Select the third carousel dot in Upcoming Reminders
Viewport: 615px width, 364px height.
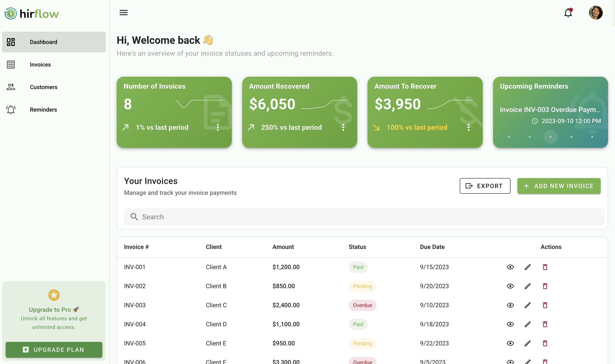click(550, 137)
